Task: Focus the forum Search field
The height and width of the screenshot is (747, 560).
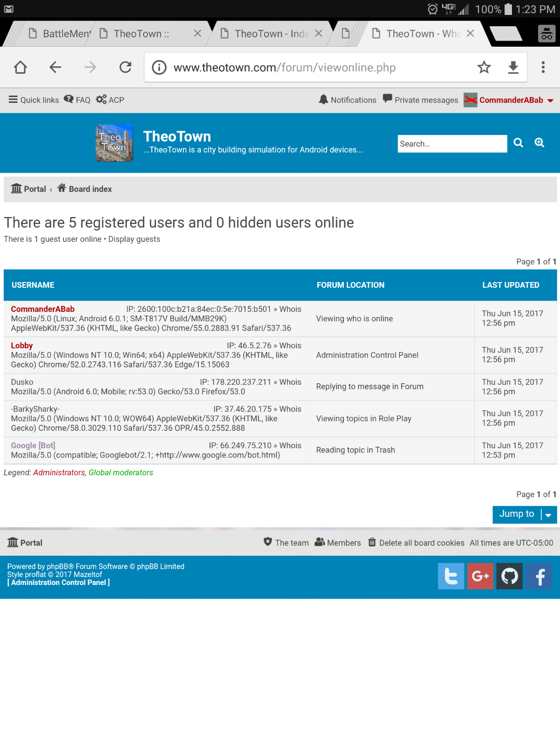Action: tap(452, 144)
